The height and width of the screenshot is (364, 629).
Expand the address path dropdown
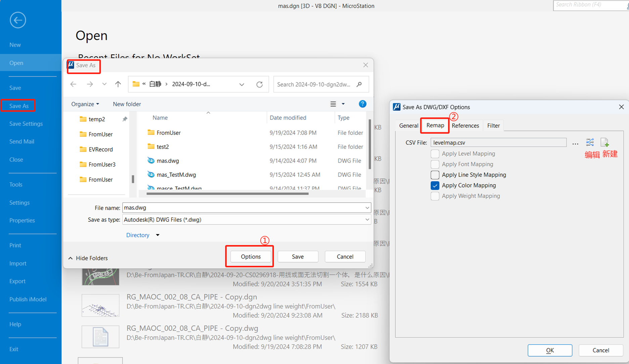pyautogui.click(x=242, y=85)
